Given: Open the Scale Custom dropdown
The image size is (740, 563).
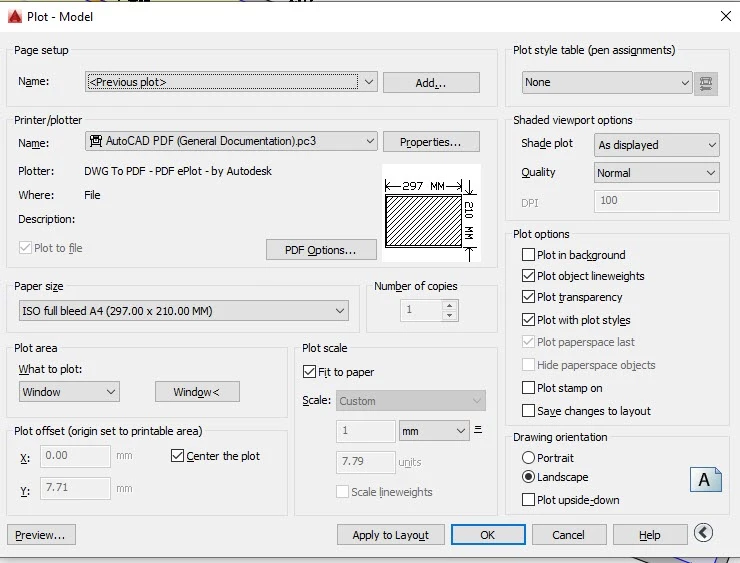Looking at the screenshot, I should click(x=411, y=401).
